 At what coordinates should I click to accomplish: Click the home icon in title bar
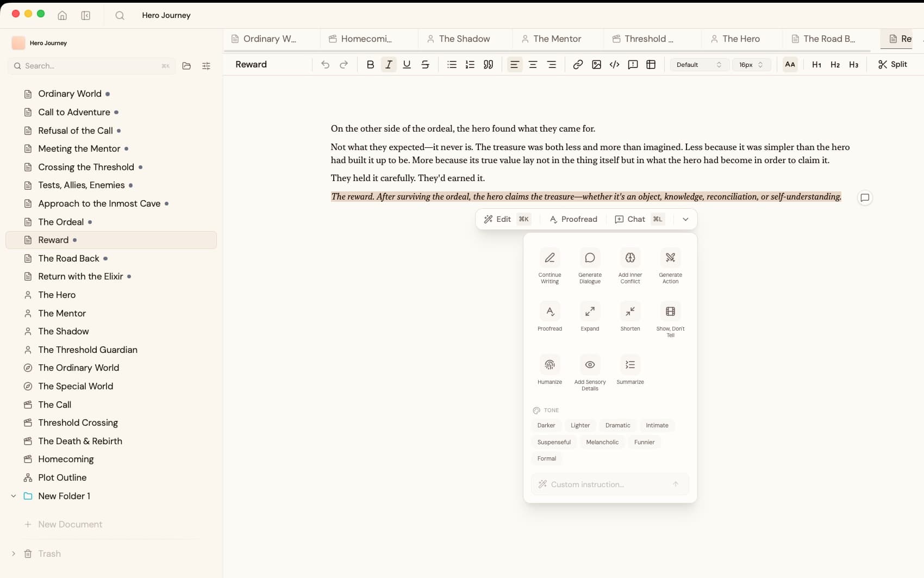tap(63, 15)
